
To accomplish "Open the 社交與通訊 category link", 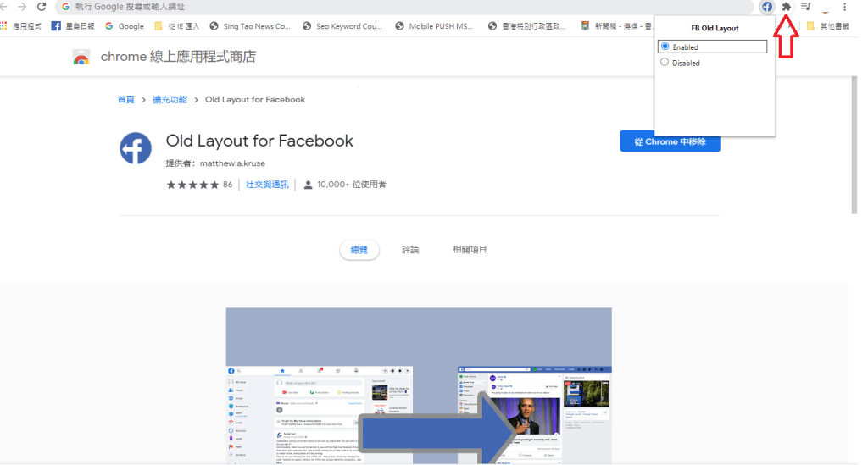I will [x=267, y=185].
